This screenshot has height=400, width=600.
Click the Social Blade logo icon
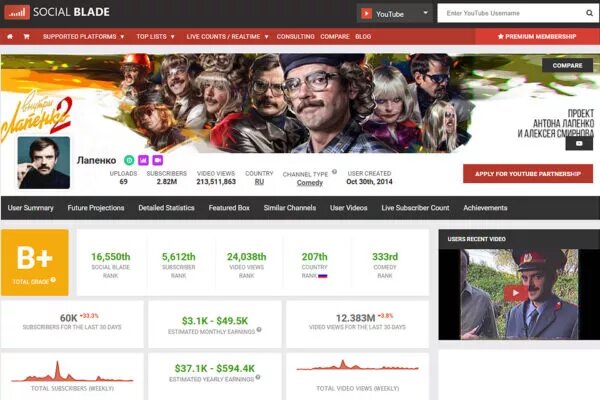(x=17, y=12)
